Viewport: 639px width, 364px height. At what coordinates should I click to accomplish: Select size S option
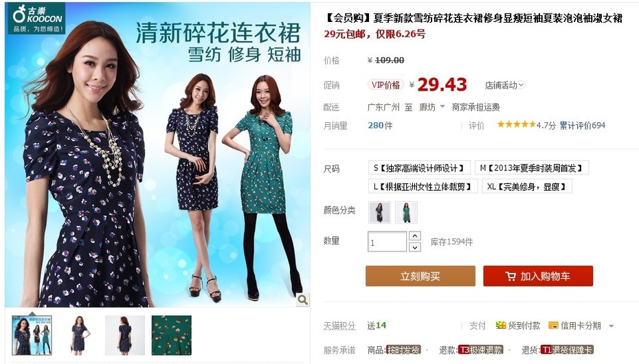click(419, 168)
